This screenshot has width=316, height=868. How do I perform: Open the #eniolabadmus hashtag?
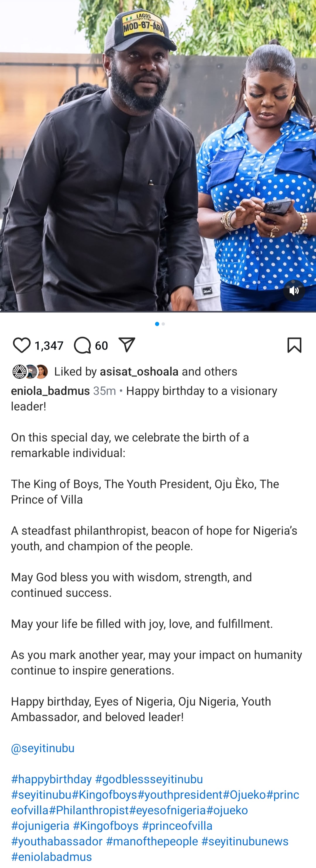pyautogui.click(x=51, y=857)
